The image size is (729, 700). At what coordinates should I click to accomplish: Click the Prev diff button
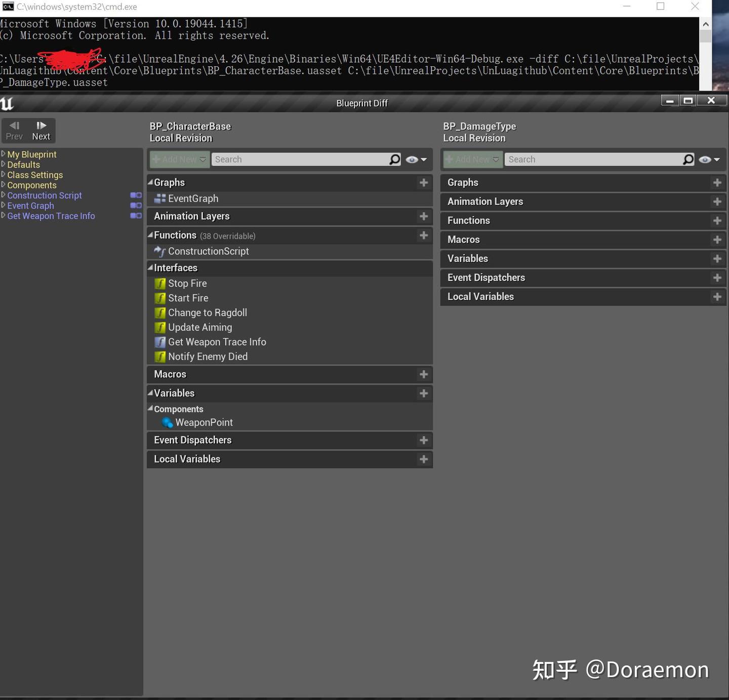click(14, 130)
